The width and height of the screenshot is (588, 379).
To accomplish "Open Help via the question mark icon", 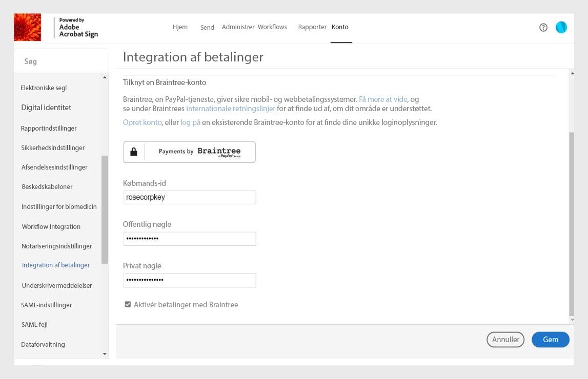I will click(543, 27).
